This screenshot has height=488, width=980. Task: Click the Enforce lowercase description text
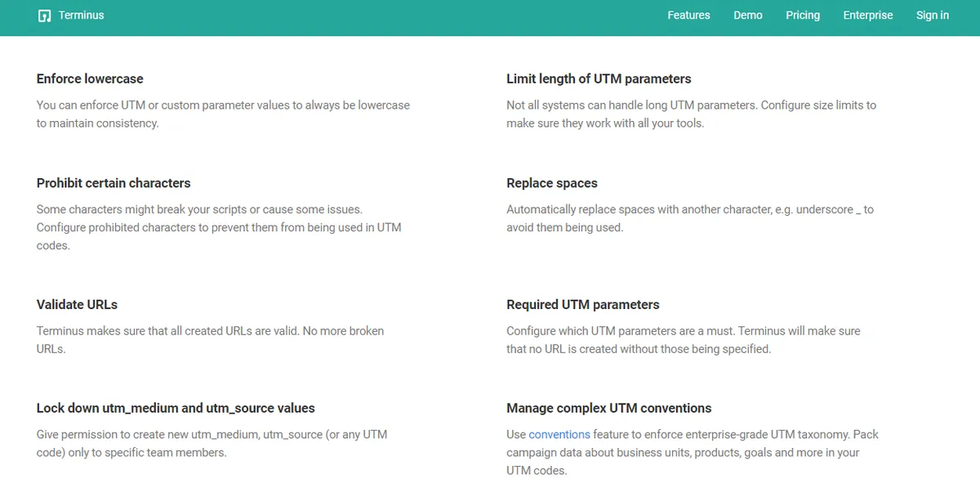click(x=223, y=114)
